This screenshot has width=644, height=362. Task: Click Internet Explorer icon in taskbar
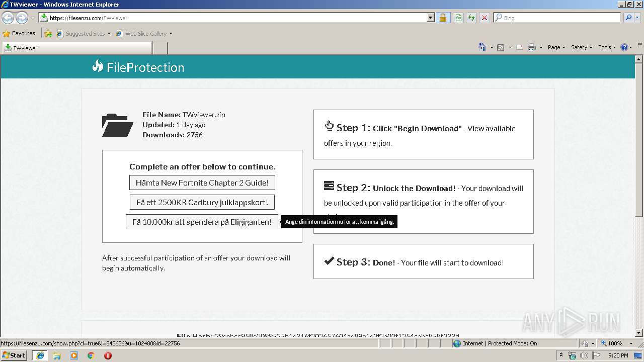(x=40, y=355)
